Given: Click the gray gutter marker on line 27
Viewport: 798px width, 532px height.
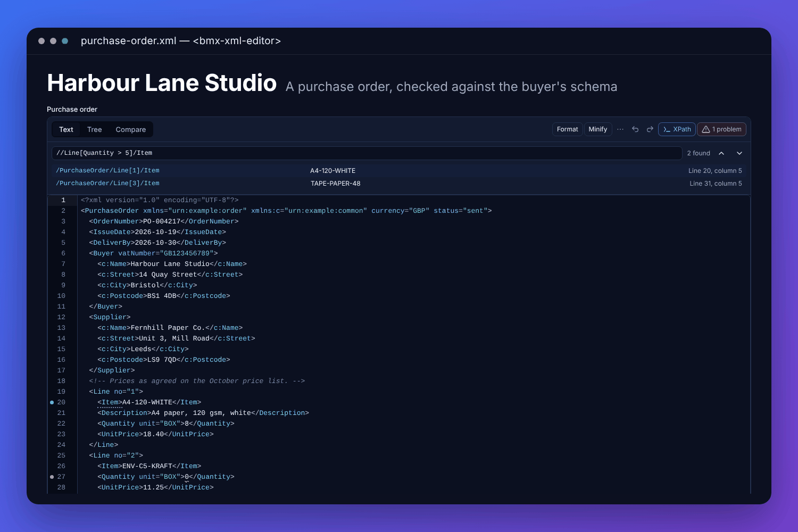Looking at the screenshot, I should tap(52, 477).
